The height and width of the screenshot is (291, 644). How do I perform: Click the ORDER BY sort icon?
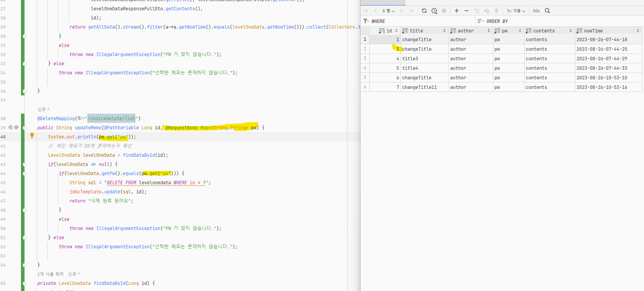click(x=480, y=21)
